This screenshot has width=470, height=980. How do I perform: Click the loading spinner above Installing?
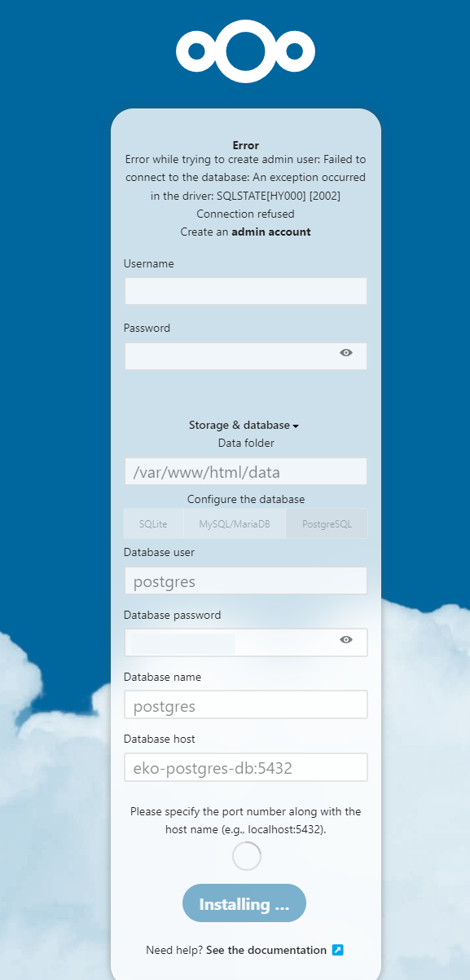point(246,856)
